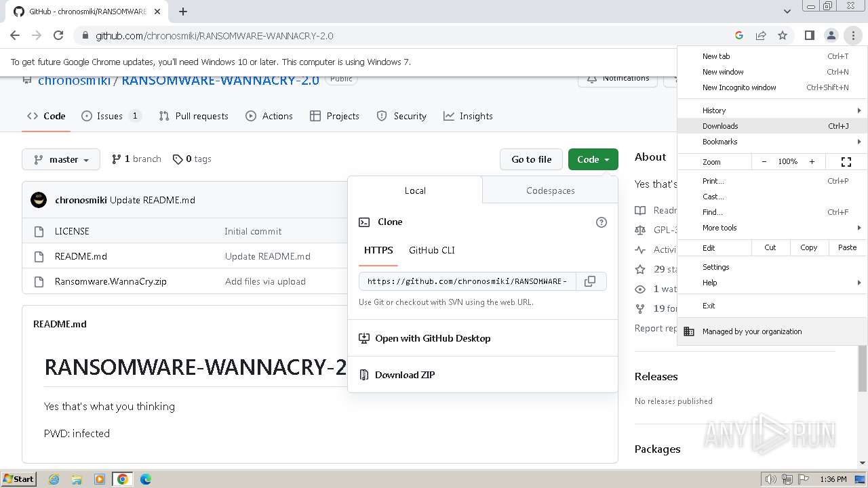
Task: Open the Security tab
Action: pos(401,116)
